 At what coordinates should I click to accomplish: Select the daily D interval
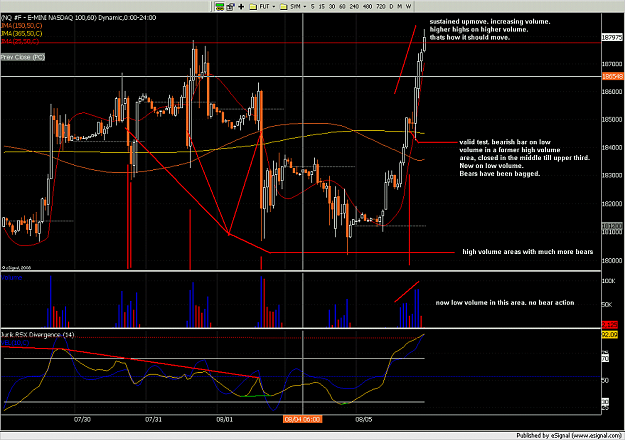coord(391,6)
